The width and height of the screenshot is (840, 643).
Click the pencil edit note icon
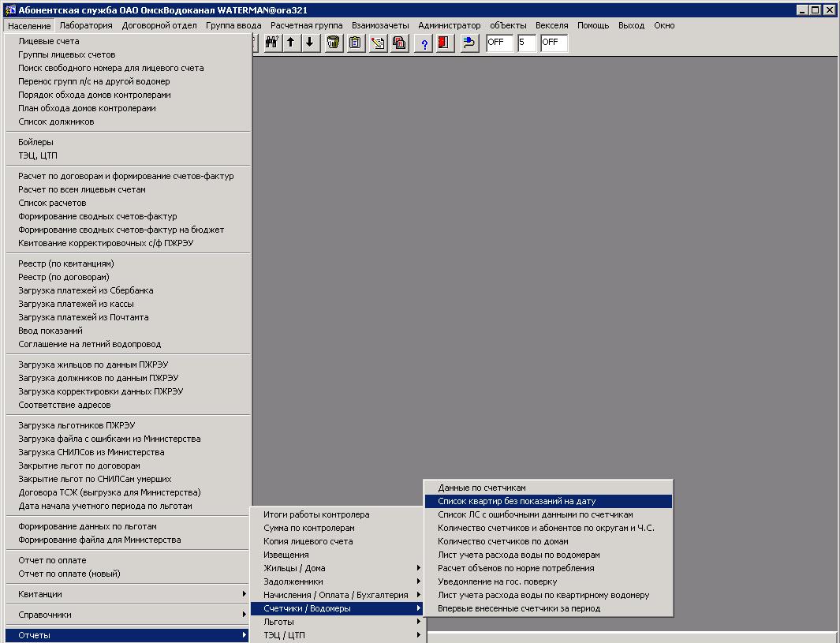pos(378,43)
